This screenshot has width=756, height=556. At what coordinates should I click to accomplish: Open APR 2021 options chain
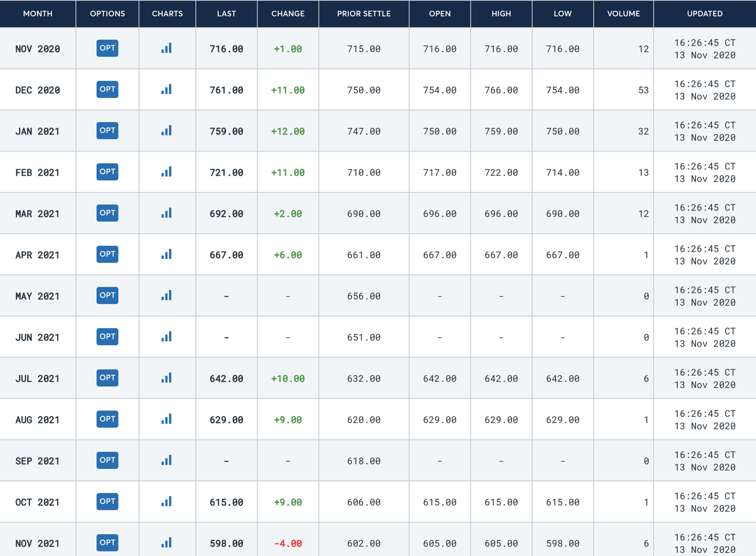[107, 254]
